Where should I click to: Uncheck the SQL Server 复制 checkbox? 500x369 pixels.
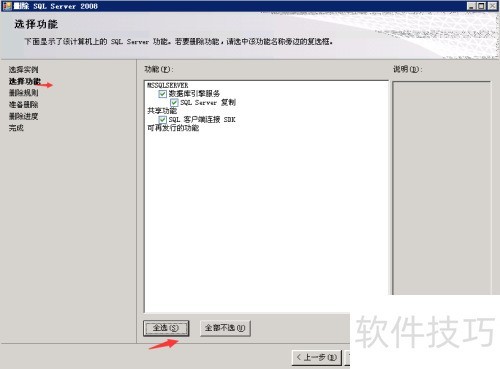(x=174, y=103)
